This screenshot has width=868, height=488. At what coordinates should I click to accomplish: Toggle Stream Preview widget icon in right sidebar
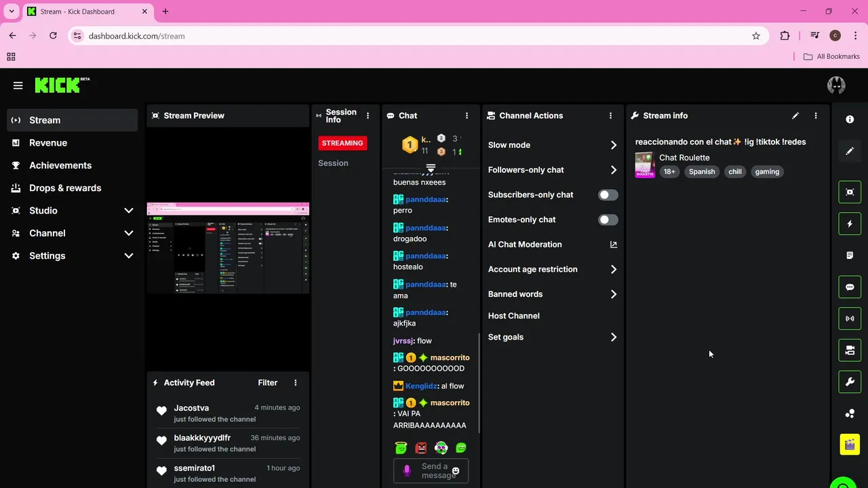(850, 192)
